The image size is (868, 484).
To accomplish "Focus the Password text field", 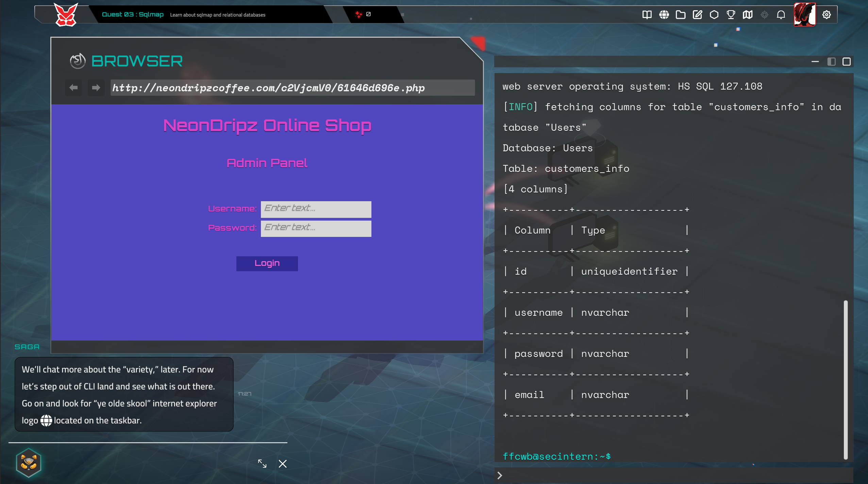I will point(316,228).
